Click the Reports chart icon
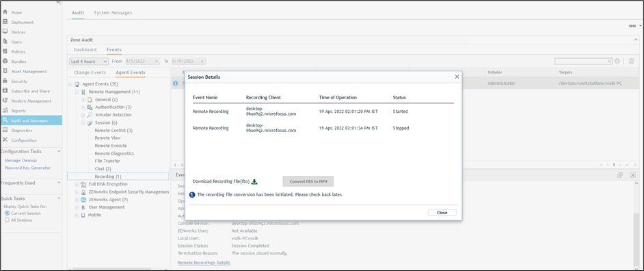 coord(5,110)
